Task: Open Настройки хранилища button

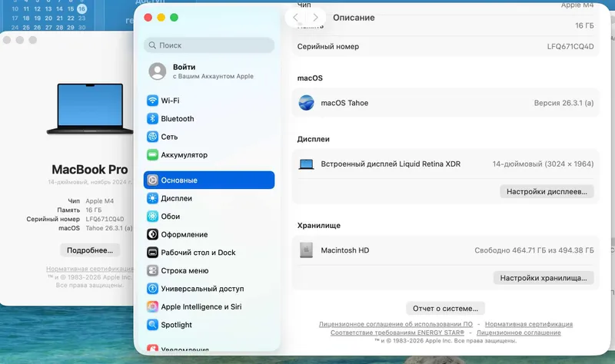Action: coord(544,278)
